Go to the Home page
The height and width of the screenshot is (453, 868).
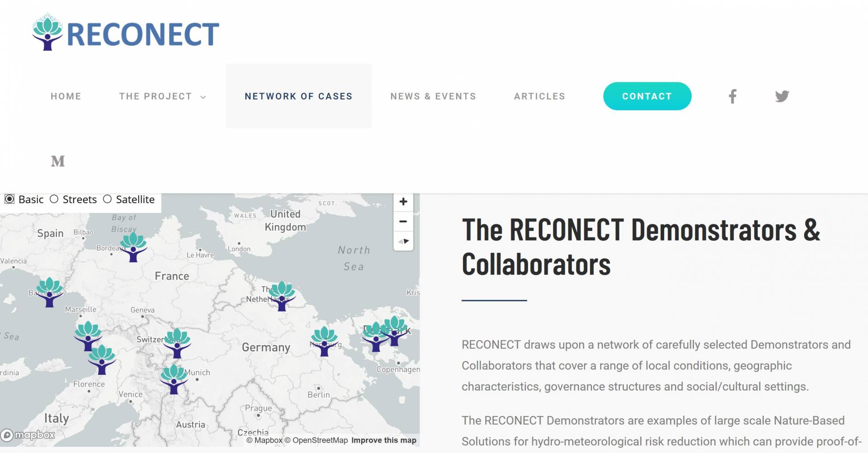66,96
